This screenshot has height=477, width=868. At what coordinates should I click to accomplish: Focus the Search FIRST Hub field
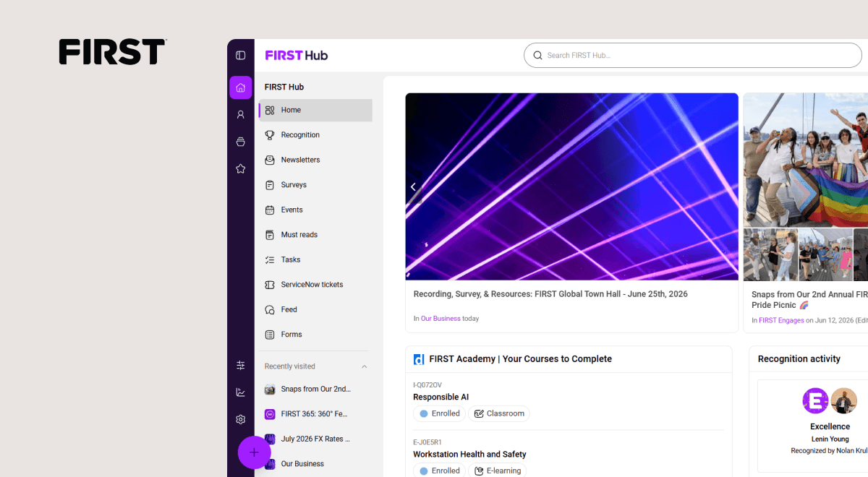[693, 55]
